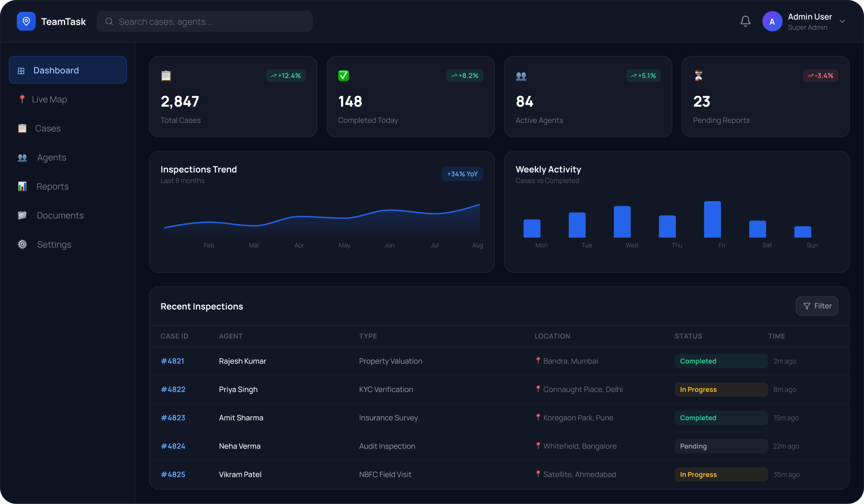Open Agents section in sidebar
The image size is (864, 504).
68,157
